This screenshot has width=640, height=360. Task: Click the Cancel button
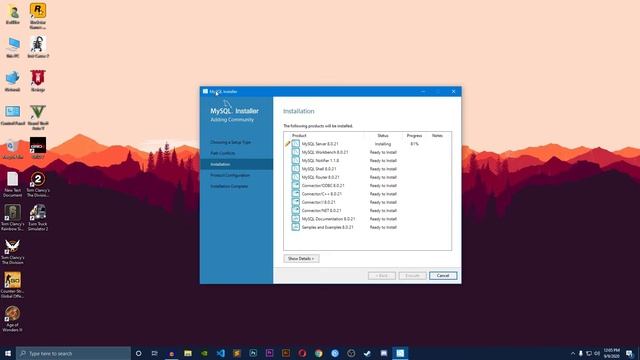click(x=443, y=276)
